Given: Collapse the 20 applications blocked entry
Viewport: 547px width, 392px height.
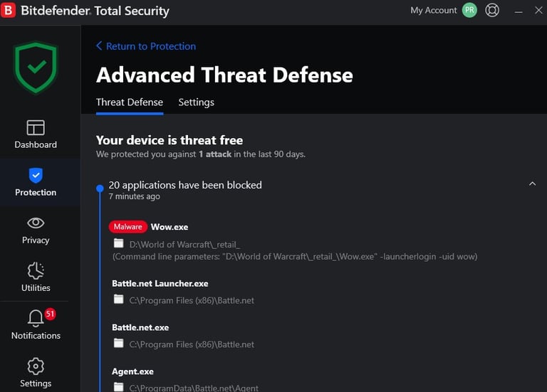Looking at the screenshot, I should (532, 184).
